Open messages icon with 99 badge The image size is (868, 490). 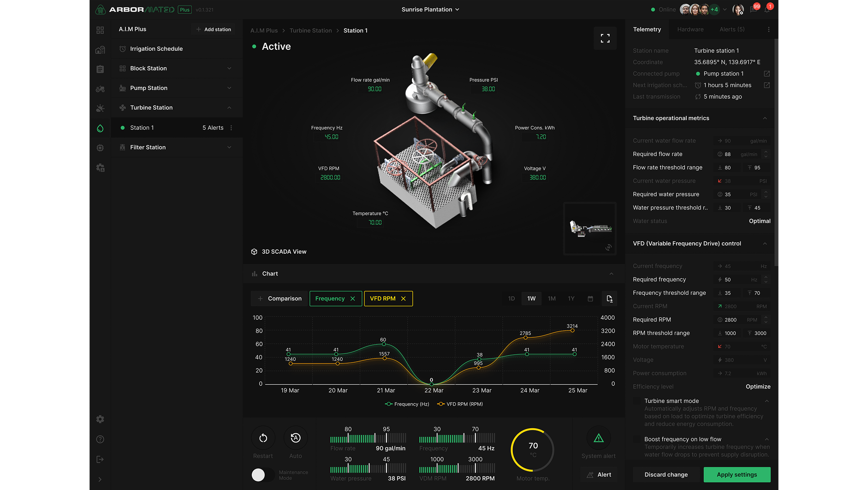(754, 10)
